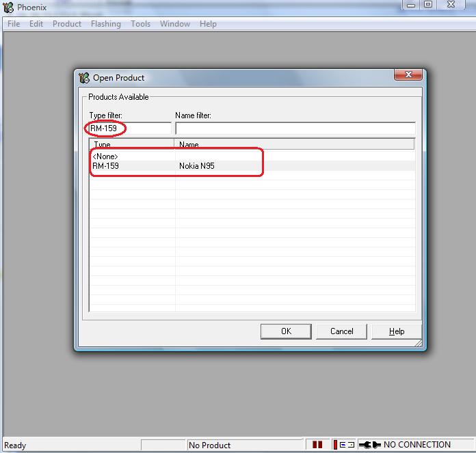The height and width of the screenshot is (453, 476).
Task: Click the Name filter input field
Action: 295,128
